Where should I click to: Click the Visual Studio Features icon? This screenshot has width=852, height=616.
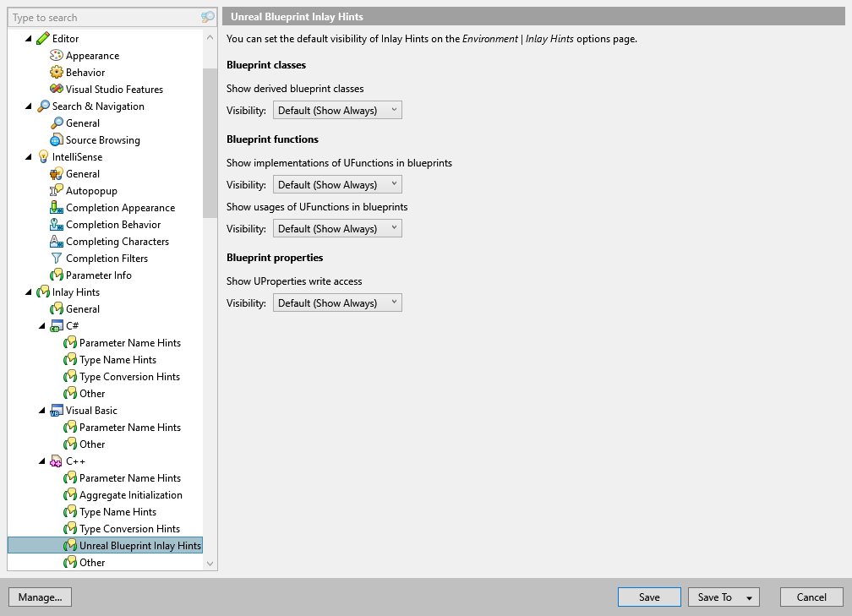tap(56, 89)
